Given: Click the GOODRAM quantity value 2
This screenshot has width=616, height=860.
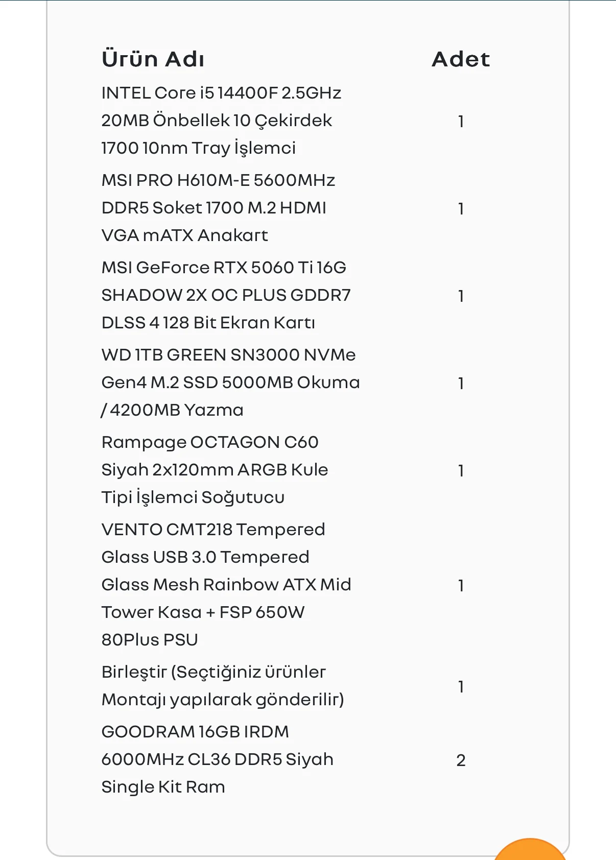Looking at the screenshot, I should point(461,760).
